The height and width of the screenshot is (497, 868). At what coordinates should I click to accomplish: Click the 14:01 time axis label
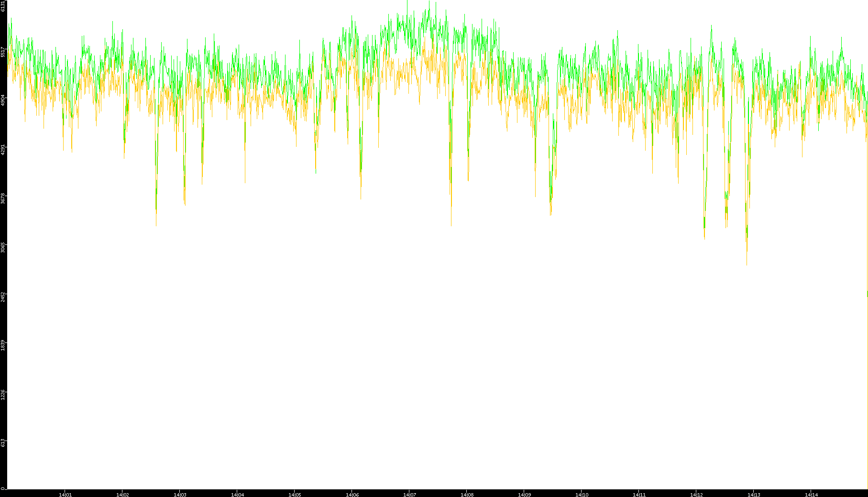(66, 495)
